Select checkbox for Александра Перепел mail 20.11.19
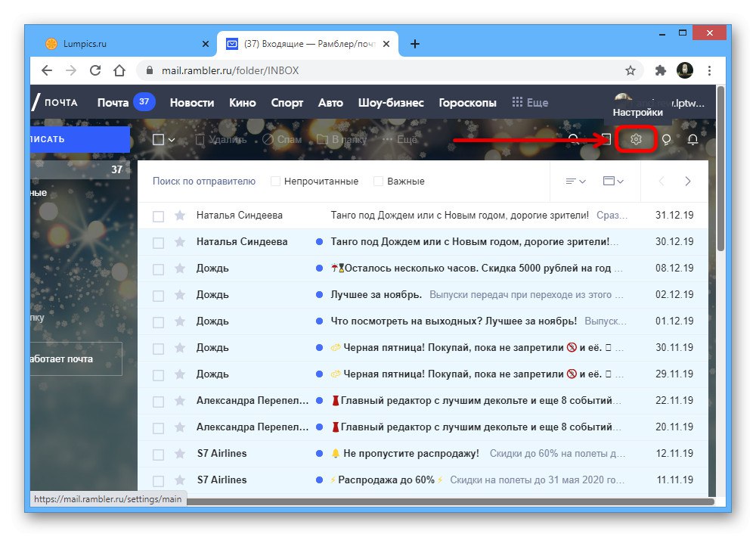Screen dimensions: 756x537 tap(158, 428)
